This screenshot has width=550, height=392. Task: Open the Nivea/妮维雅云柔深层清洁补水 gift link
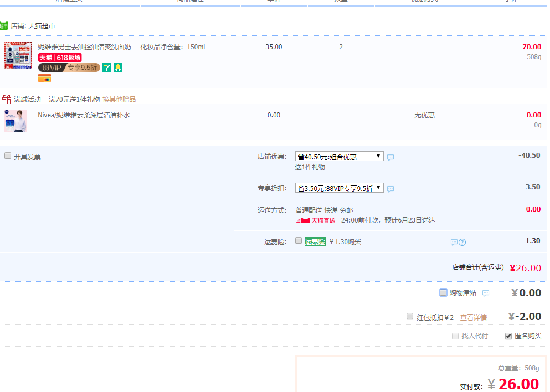86,115
